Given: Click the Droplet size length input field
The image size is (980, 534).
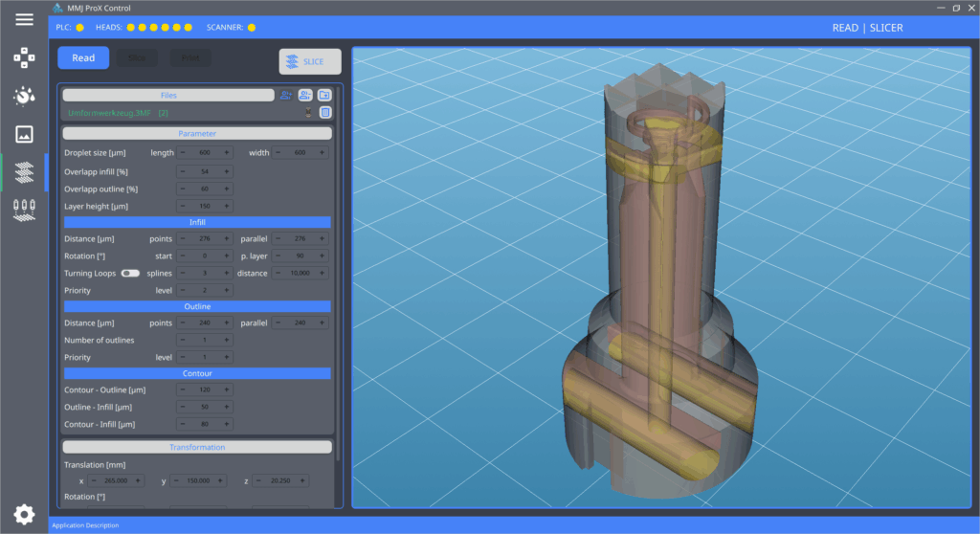Looking at the screenshot, I should click(x=204, y=153).
